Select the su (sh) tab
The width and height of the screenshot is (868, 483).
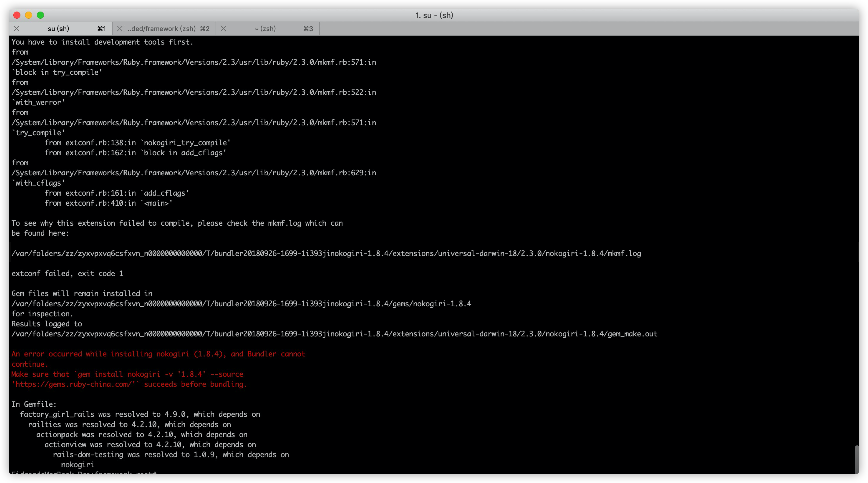58,29
